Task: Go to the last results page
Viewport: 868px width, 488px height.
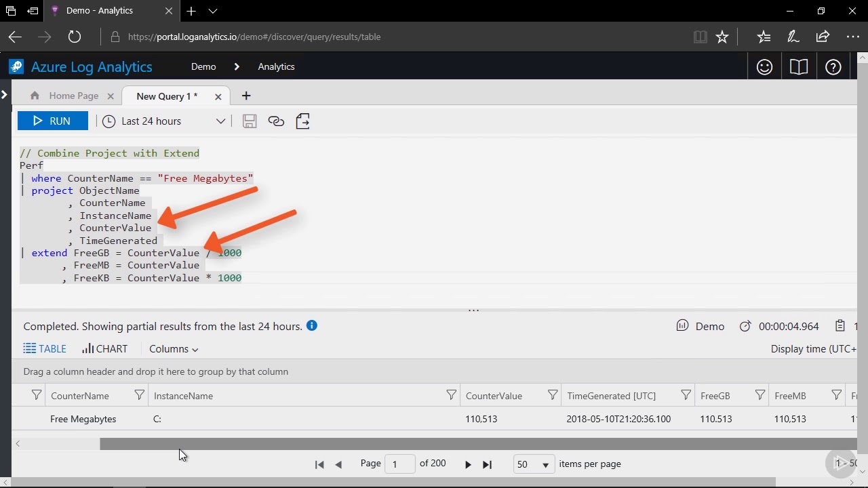Action: (x=487, y=464)
